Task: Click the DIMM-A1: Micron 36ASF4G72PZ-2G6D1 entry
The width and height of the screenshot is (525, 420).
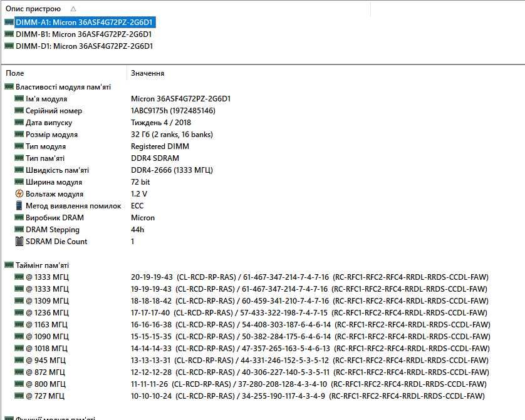Action: (85, 23)
